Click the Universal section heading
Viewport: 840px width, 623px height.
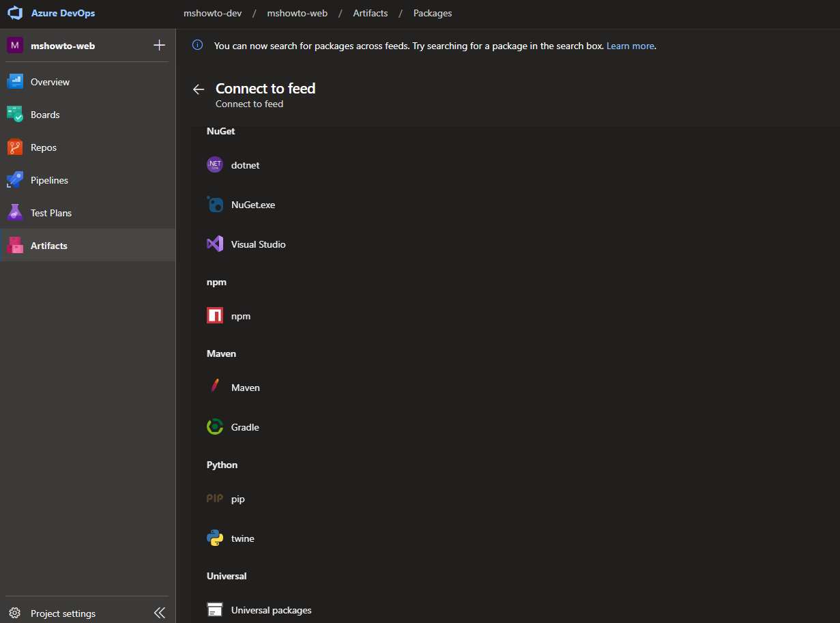[227, 576]
